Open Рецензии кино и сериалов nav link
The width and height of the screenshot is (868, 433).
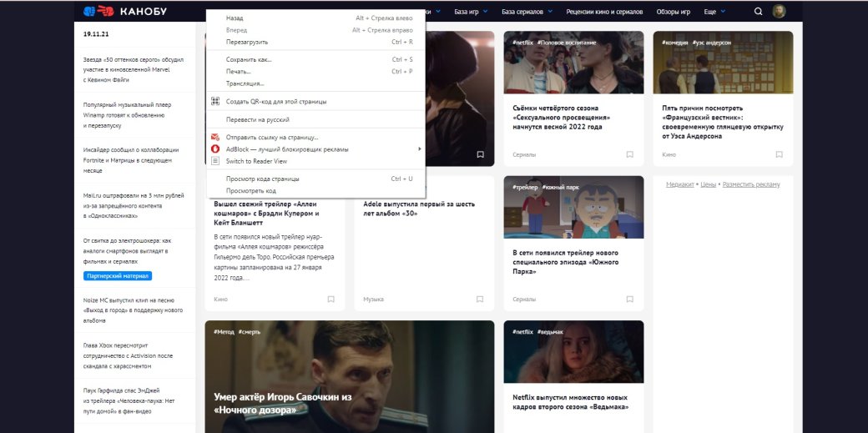click(x=604, y=11)
